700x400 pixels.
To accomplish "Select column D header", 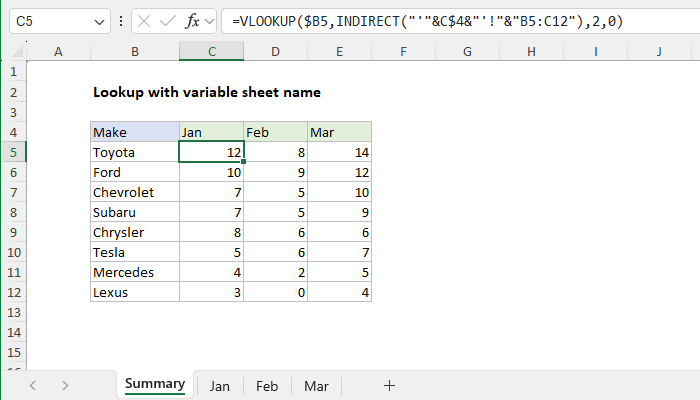I will point(275,51).
